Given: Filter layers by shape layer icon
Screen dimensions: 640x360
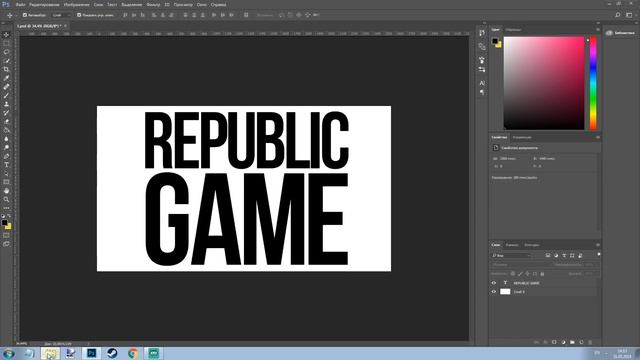Looking at the screenshot, I should coord(572,256).
